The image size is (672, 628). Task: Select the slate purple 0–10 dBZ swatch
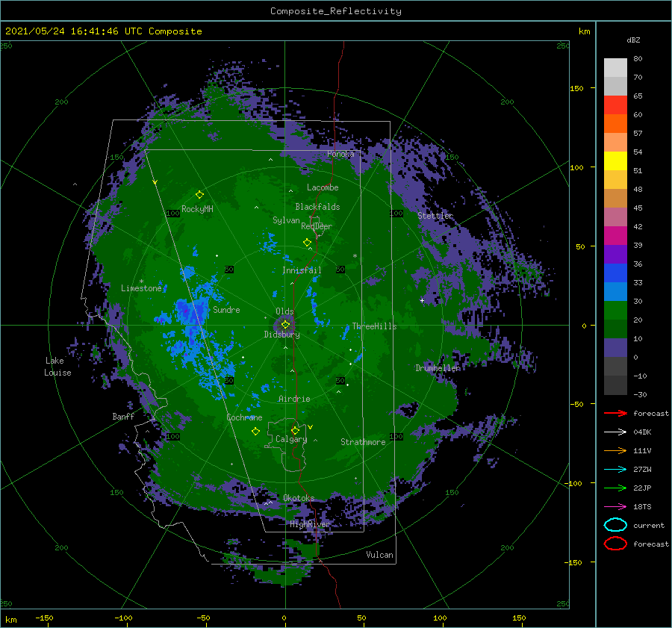pos(615,348)
